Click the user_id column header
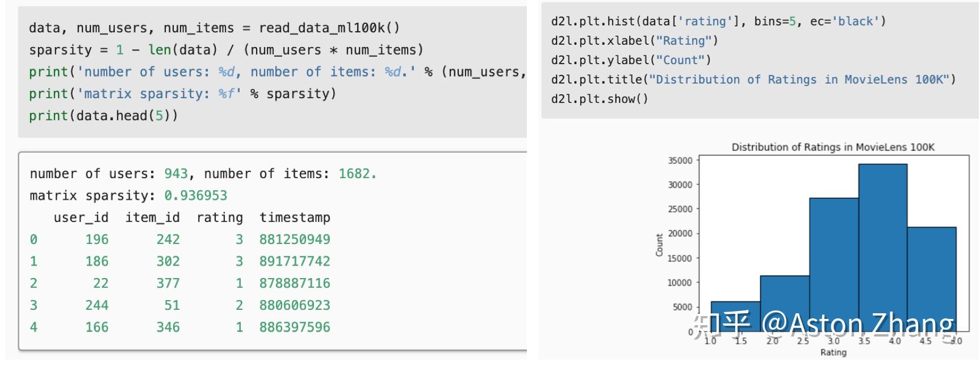The height and width of the screenshot is (370, 980). (x=81, y=217)
